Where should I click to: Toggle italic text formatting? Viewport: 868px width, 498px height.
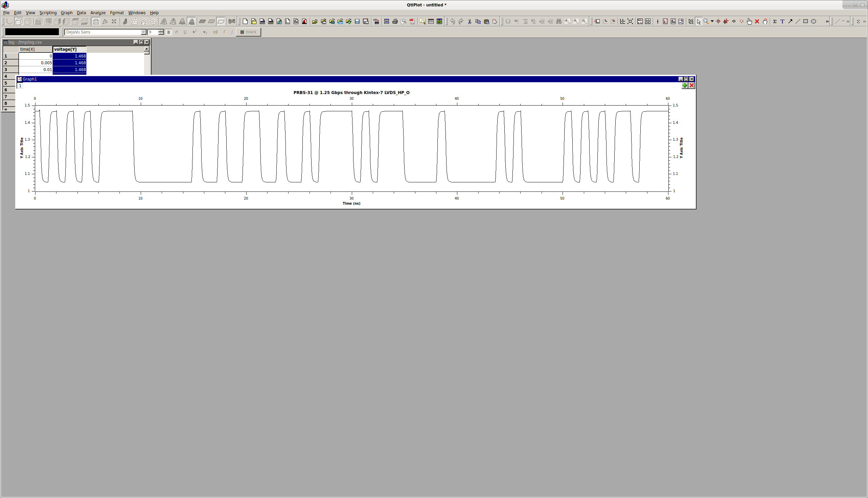177,32
